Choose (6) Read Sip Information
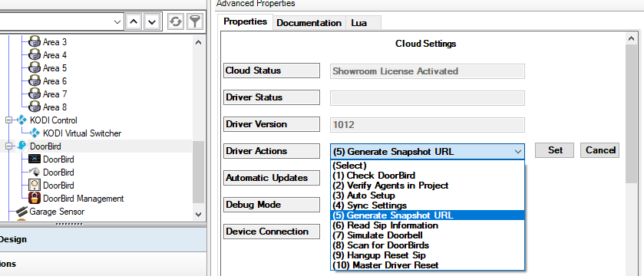644x276 pixels. coord(428,225)
